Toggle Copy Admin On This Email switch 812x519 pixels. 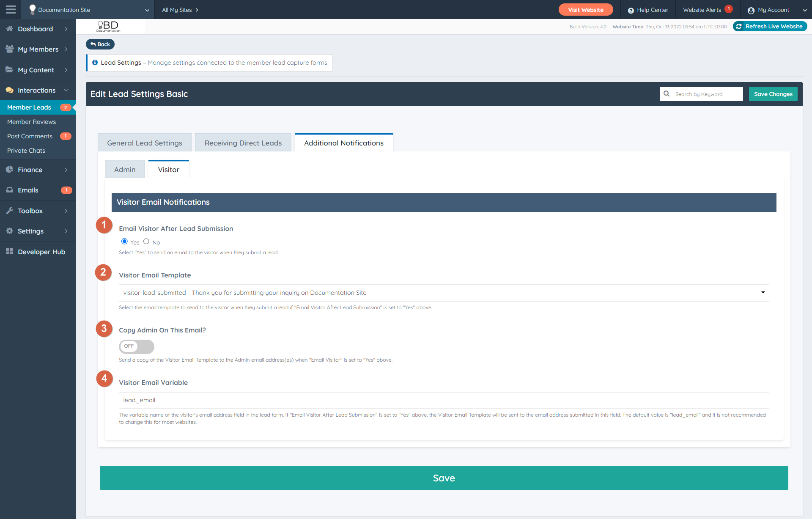coord(136,346)
